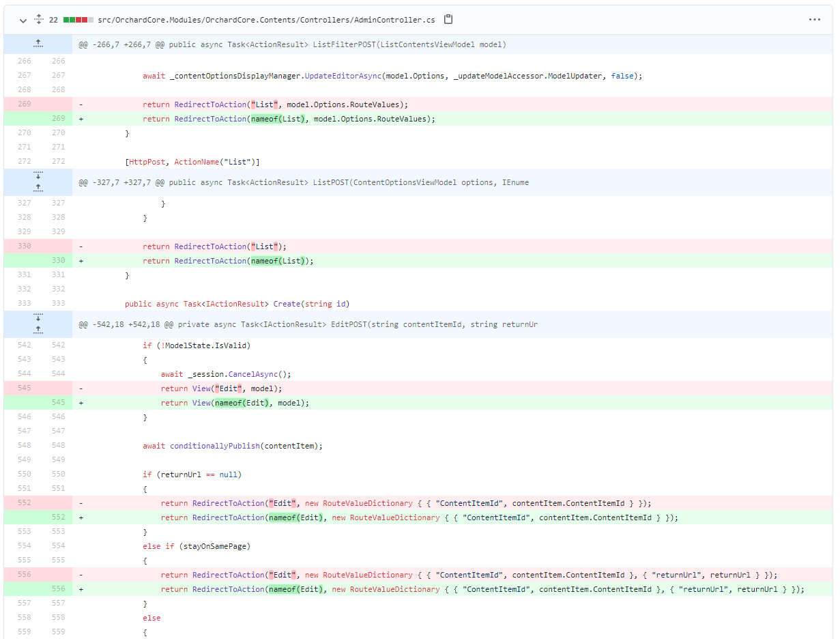840x639 pixels.
Task: Select added line number 545
Action: click(x=58, y=403)
